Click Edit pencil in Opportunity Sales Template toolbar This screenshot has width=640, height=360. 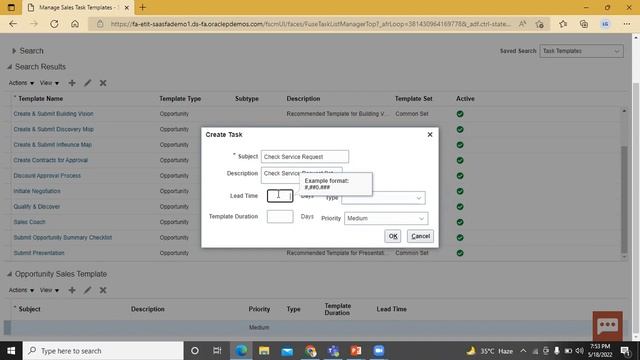click(x=87, y=290)
